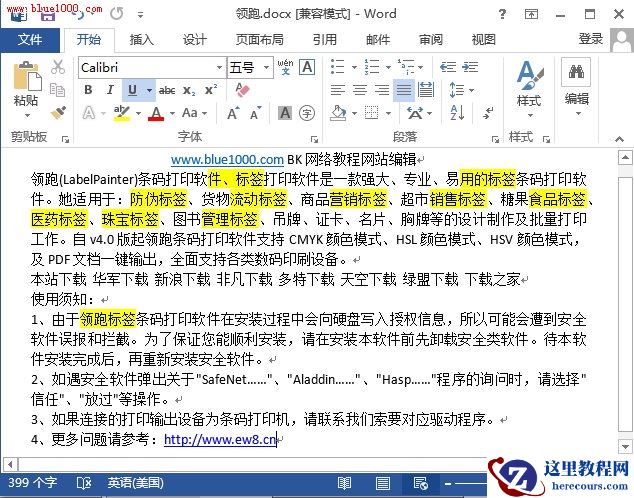Click the vertical scrollbar up arrow
Viewport: 634px width, 498px height.
[625, 157]
